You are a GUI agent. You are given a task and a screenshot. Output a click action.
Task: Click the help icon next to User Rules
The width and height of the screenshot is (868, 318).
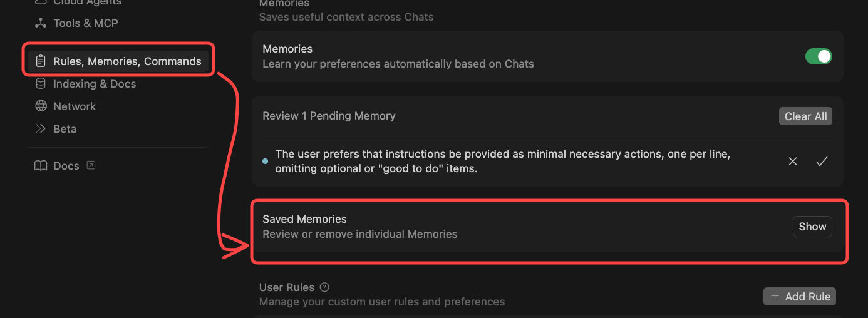[324, 287]
